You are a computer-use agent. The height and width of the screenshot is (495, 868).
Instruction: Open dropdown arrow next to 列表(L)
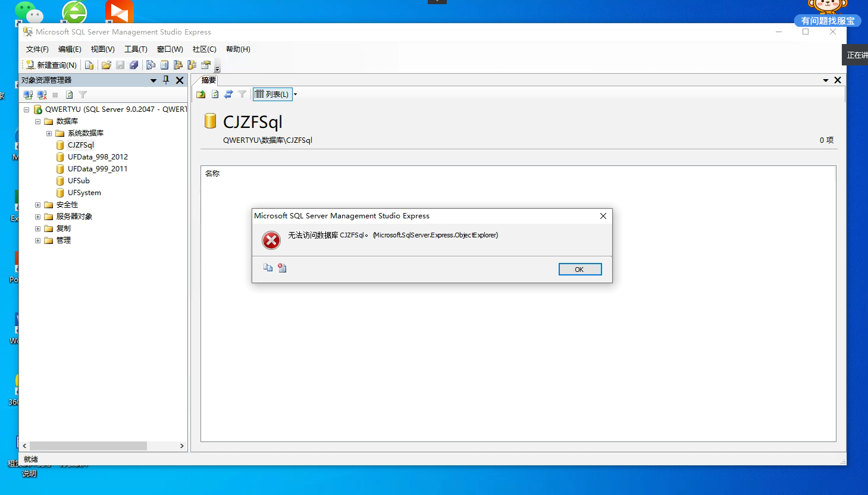(295, 94)
